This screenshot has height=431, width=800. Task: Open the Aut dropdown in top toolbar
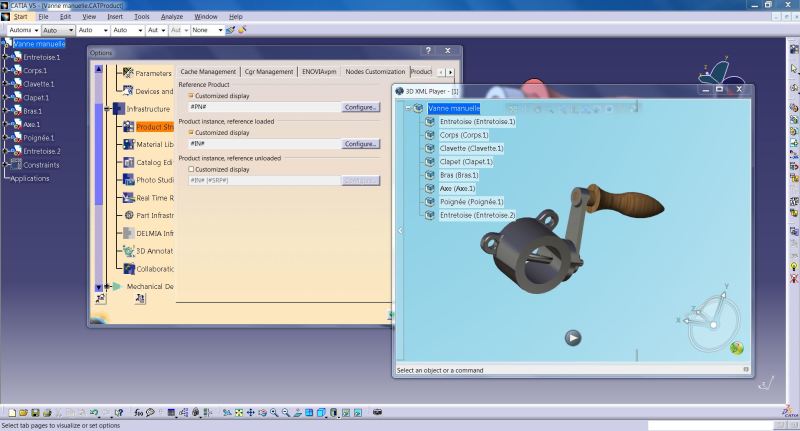pyautogui.click(x=163, y=30)
